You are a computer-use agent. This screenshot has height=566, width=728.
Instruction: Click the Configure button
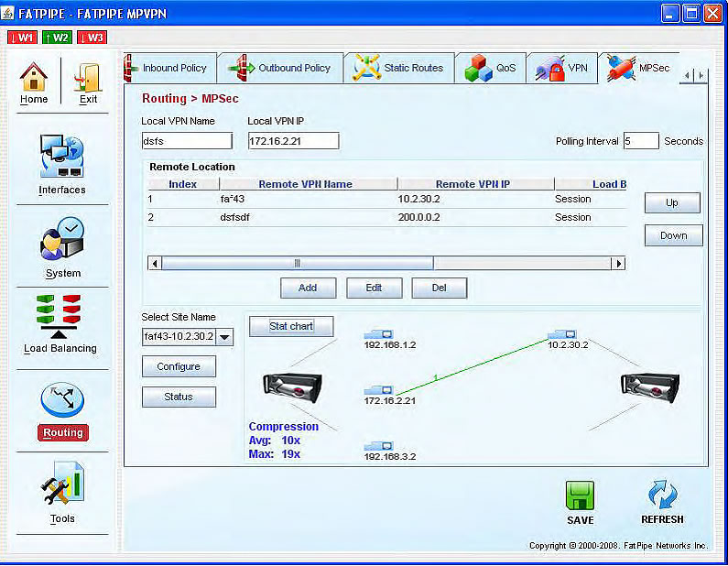(179, 366)
